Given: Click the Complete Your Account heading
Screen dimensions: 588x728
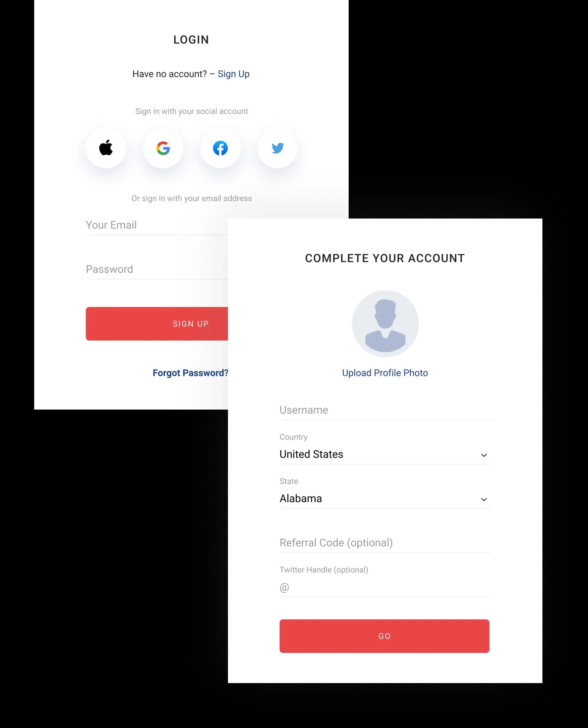Looking at the screenshot, I should point(385,258).
